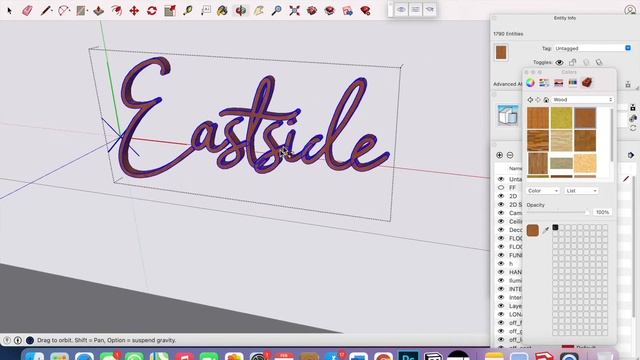640x360 pixels.
Task: Remove tag with the minus button
Action: coord(510,155)
